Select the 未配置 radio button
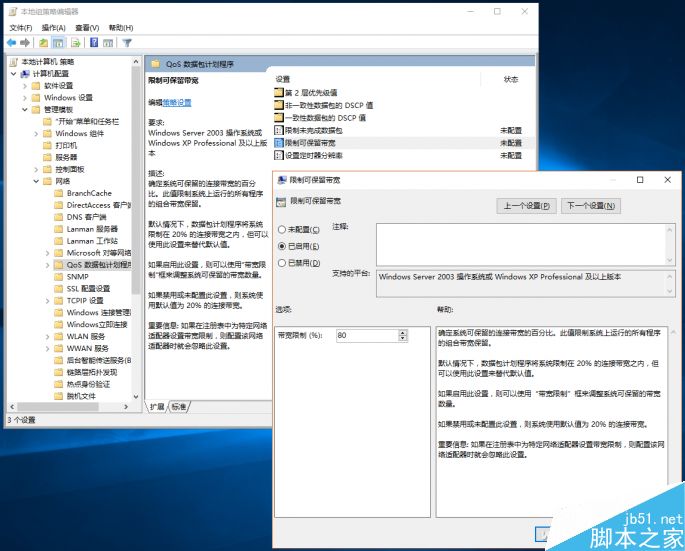This screenshot has width=685, height=551. 282,229
